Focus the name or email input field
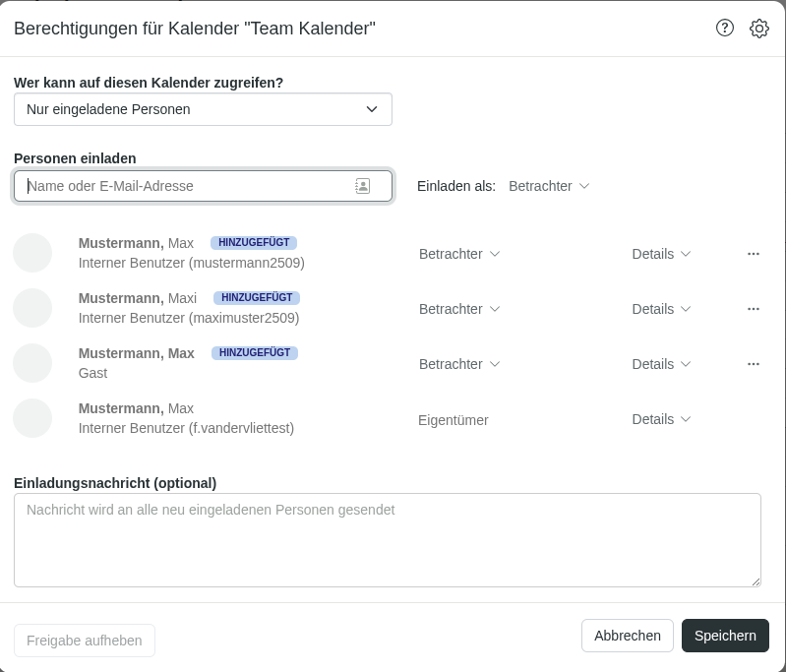The height and width of the screenshot is (672, 786). pyautogui.click(x=187, y=186)
